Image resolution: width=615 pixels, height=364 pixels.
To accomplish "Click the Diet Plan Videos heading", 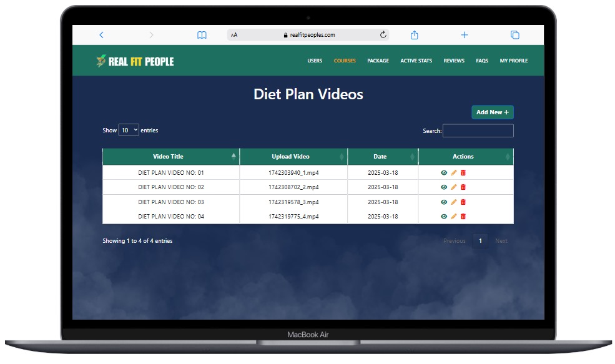I will [308, 94].
